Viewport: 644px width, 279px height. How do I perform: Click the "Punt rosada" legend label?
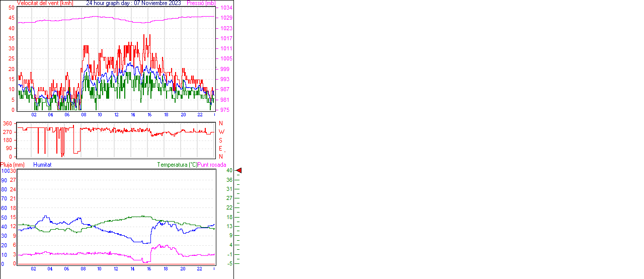point(212,165)
